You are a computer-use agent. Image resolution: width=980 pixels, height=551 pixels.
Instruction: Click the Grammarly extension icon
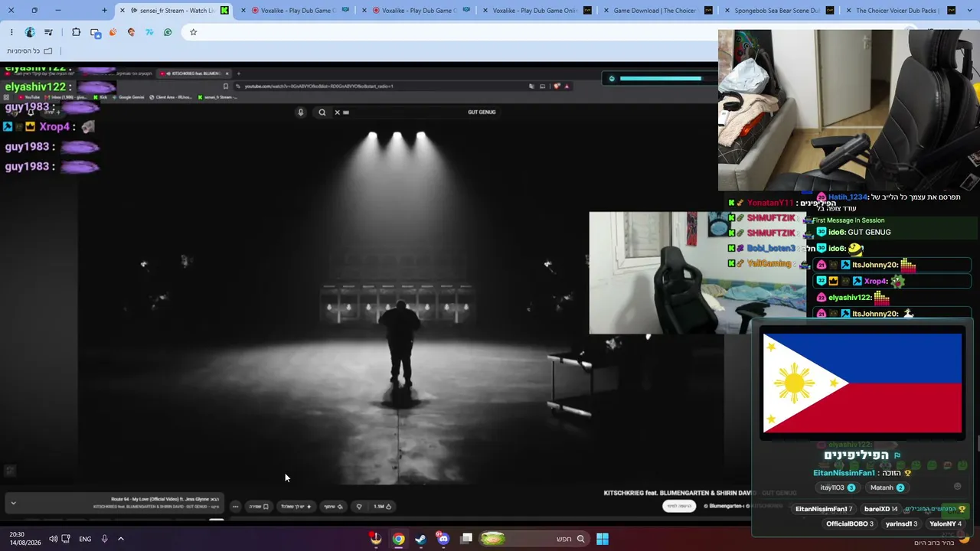pos(168,32)
